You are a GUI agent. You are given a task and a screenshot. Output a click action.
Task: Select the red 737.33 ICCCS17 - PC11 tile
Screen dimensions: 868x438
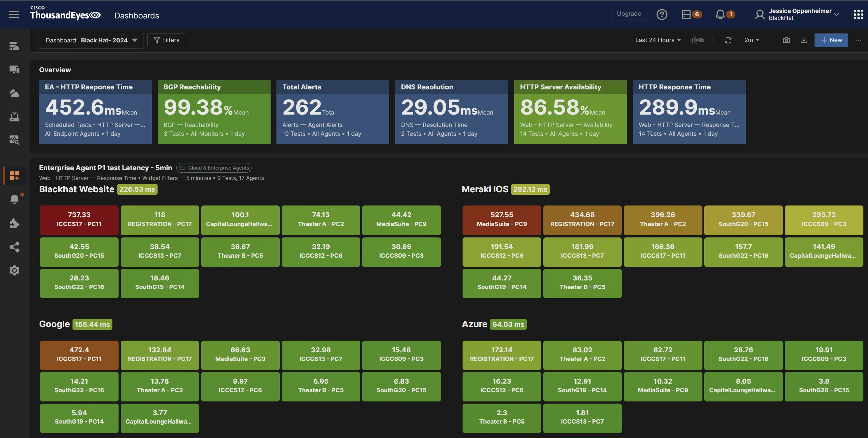pos(79,220)
